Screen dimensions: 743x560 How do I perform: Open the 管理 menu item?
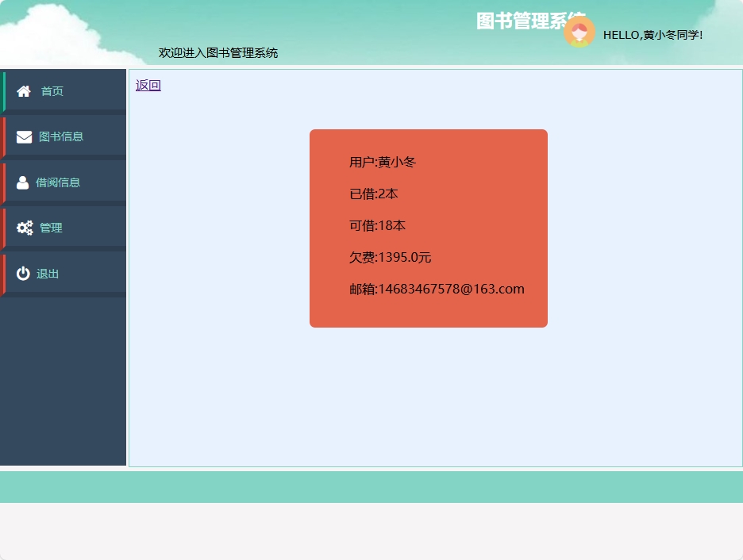coord(50,227)
